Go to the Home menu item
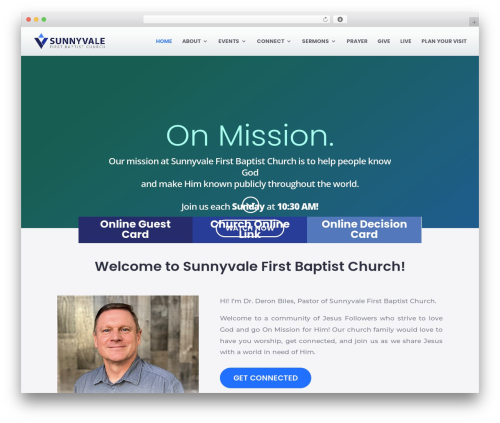 tap(164, 41)
